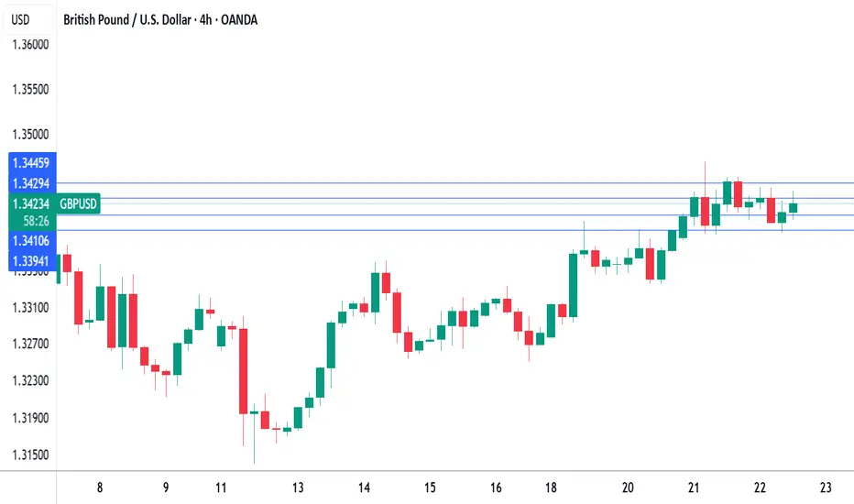Click the 58:26 countdown timer label

(x=36, y=221)
